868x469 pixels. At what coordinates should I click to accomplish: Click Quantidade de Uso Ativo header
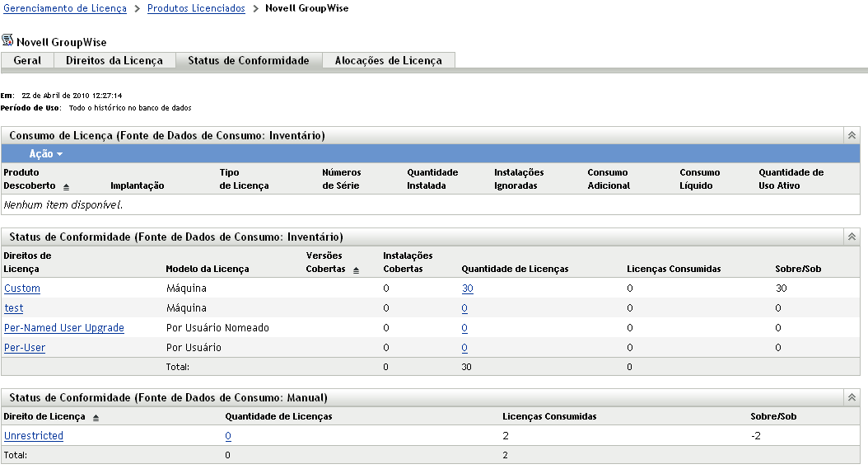(x=791, y=179)
